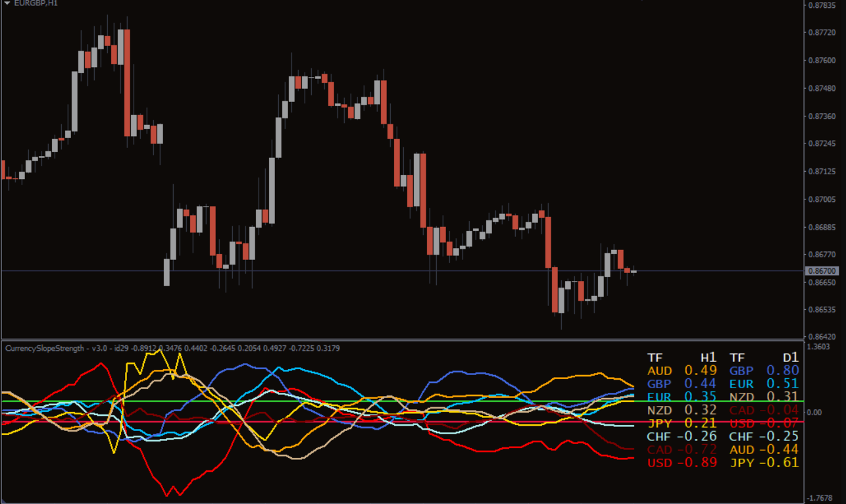Click the 1.3603 value on the indicator scale
The width and height of the screenshot is (846, 504).
point(818,347)
